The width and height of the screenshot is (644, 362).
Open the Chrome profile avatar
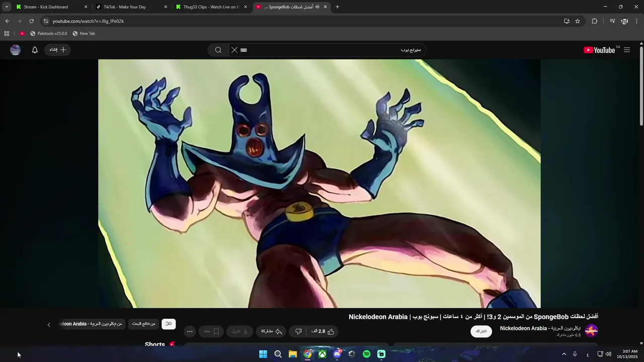coord(624,21)
